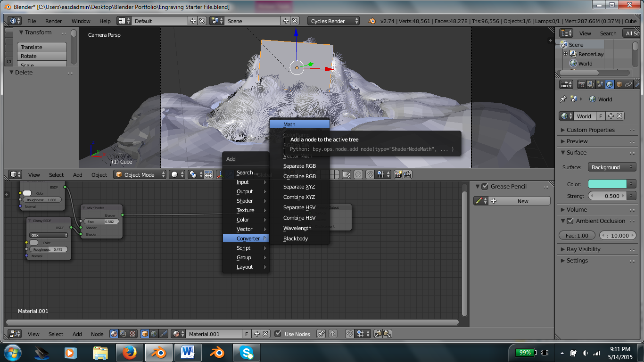Image resolution: width=644 pixels, height=362 pixels.
Task: Select Shader nodes tree type in node editor
Action: tap(114, 334)
